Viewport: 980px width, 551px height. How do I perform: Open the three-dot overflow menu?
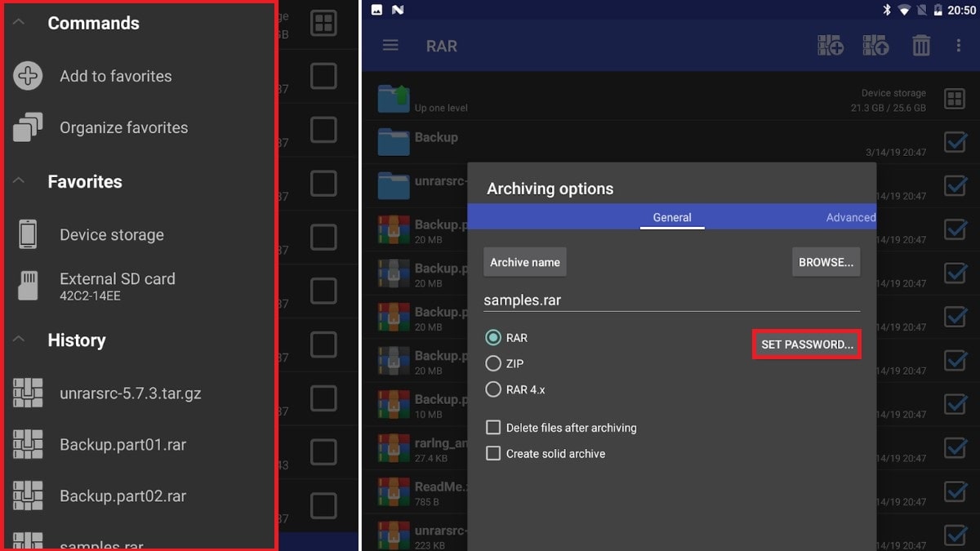(959, 46)
